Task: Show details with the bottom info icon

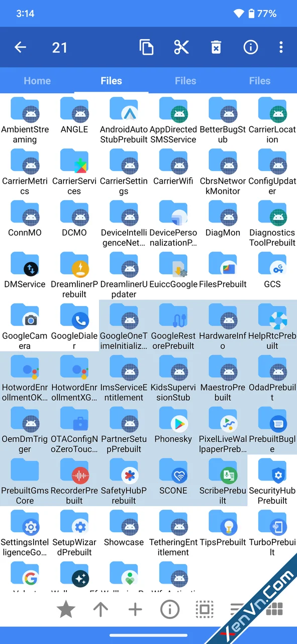Action: [170, 610]
